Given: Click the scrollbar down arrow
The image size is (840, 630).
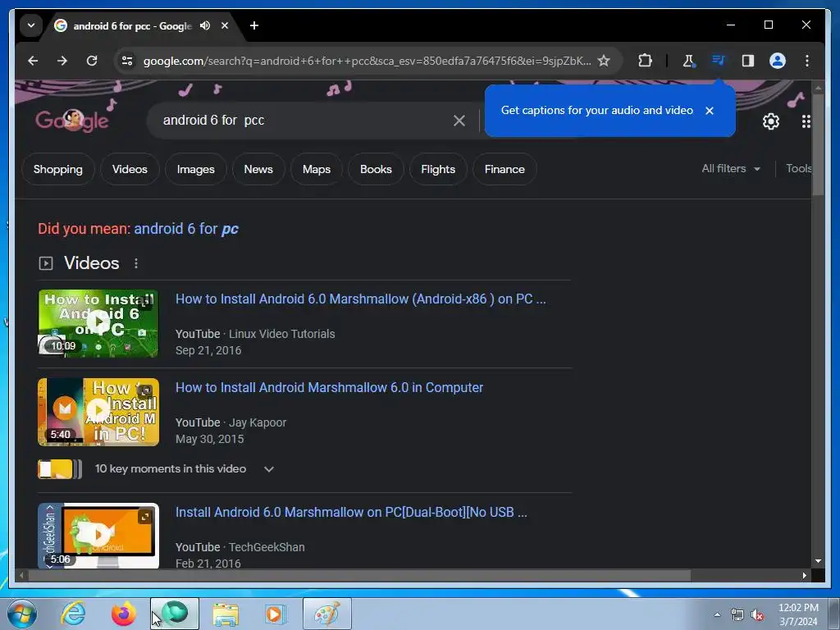Looking at the screenshot, I should pos(818,561).
